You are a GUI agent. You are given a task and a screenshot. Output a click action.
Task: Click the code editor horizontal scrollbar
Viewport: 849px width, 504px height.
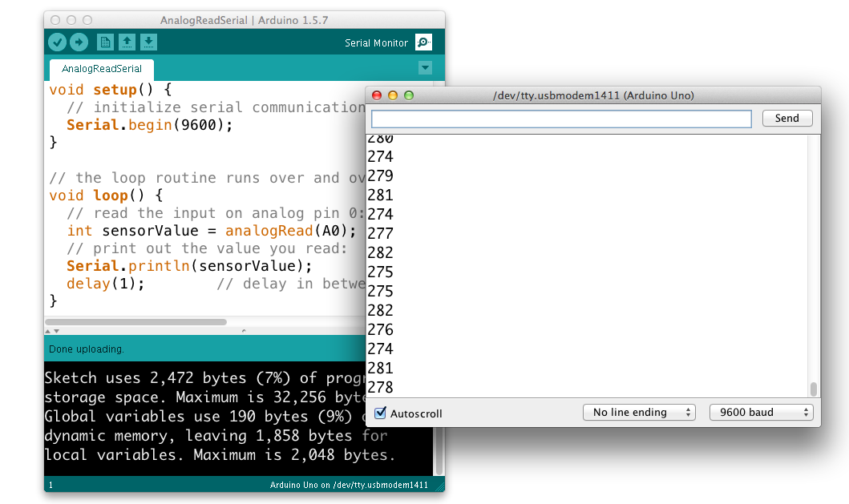click(x=136, y=322)
